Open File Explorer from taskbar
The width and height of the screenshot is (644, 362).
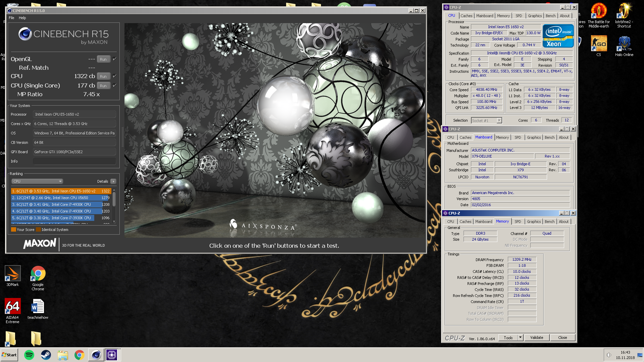click(63, 355)
